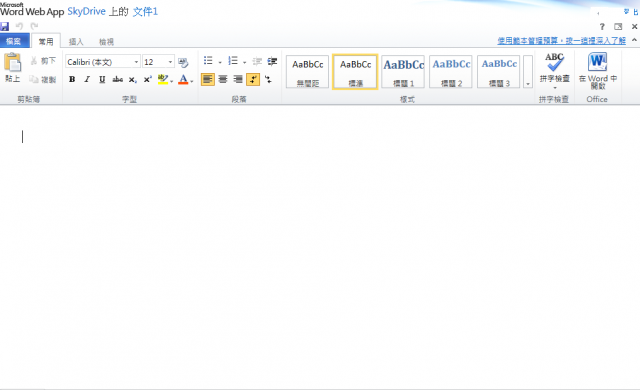Open the blue File tab
640x390 pixels.
click(x=14, y=41)
